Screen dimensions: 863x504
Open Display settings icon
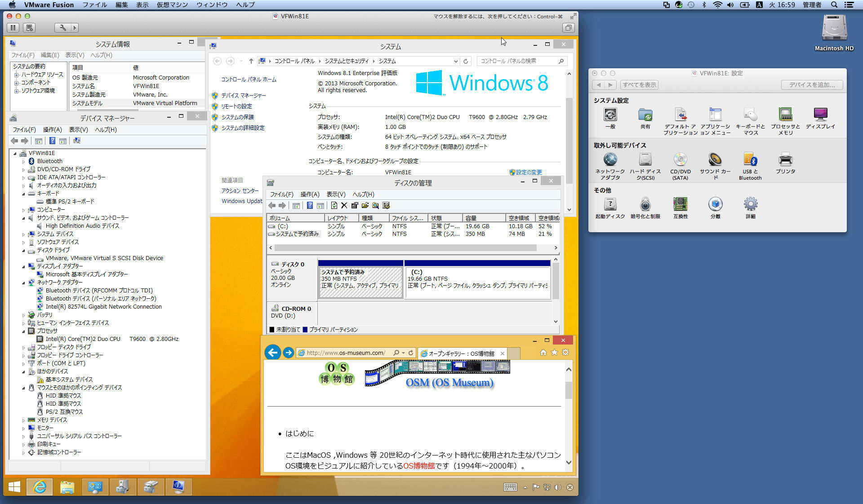(x=820, y=115)
